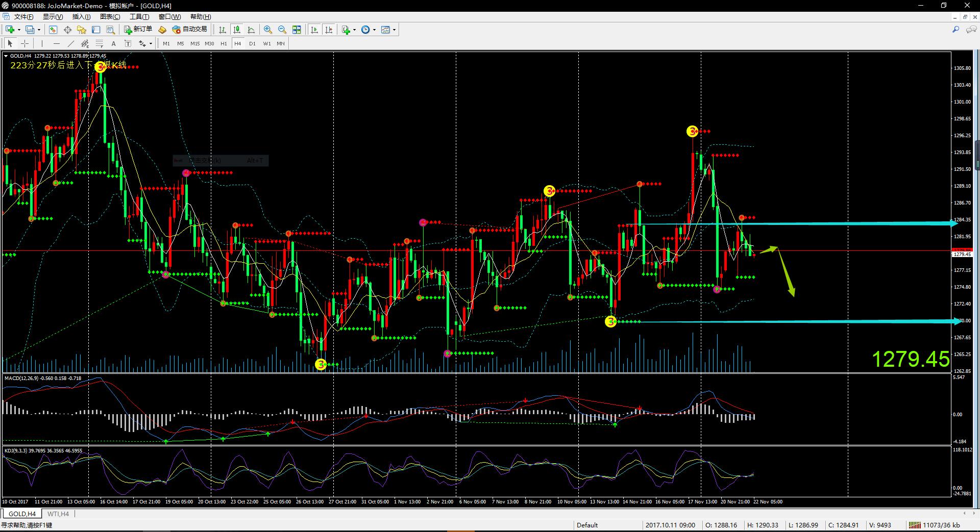Image resolution: width=980 pixels, height=532 pixels.
Task: Click the zoom out magnifier icon
Action: 282,30
